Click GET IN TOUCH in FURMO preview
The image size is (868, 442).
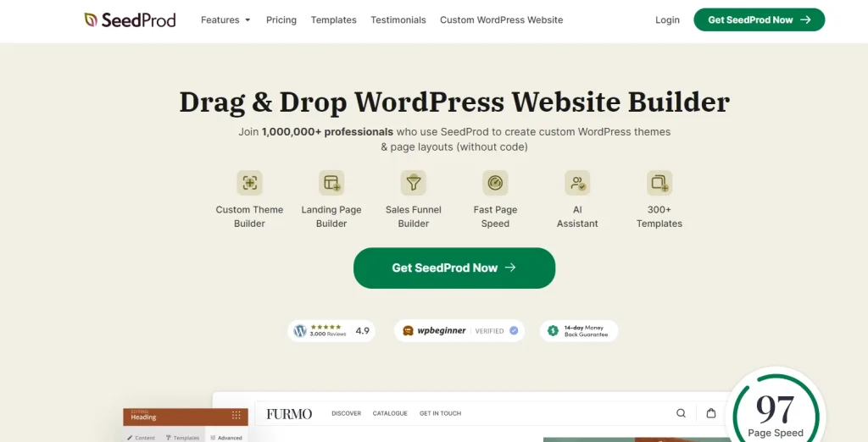tap(440, 413)
